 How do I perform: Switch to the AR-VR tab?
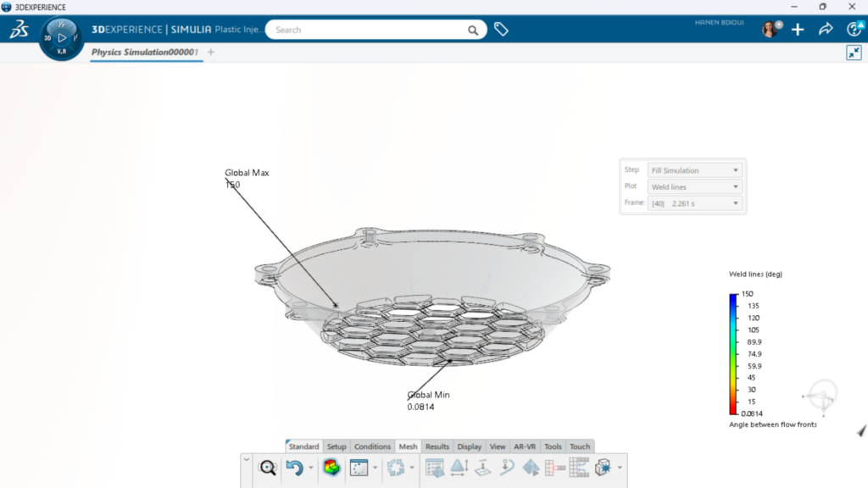click(x=525, y=446)
